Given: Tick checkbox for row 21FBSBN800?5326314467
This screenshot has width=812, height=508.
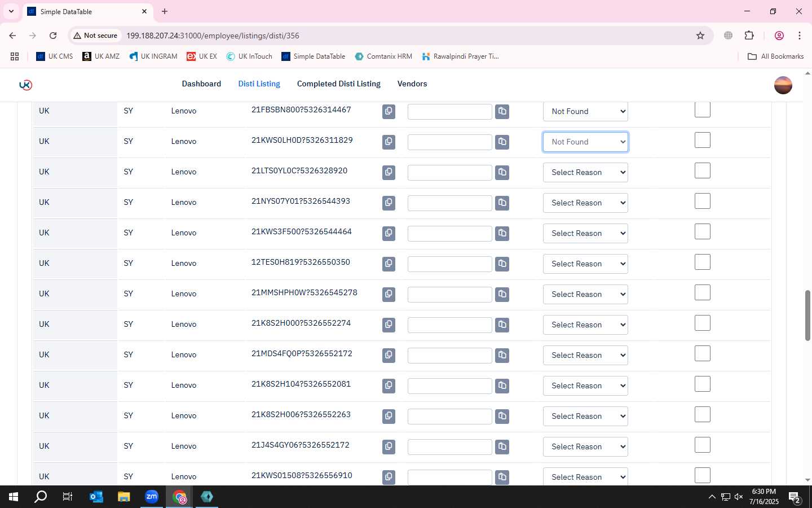Looking at the screenshot, I should click(x=702, y=110).
